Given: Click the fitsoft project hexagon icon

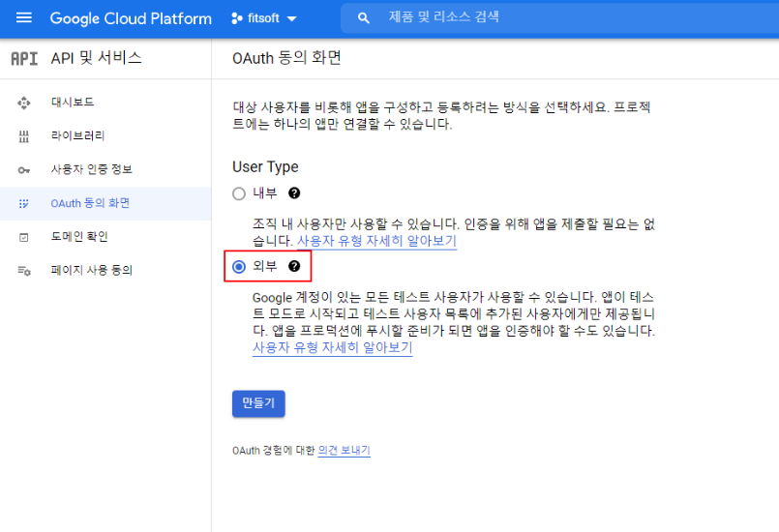Looking at the screenshot, I should coord(237,18).
